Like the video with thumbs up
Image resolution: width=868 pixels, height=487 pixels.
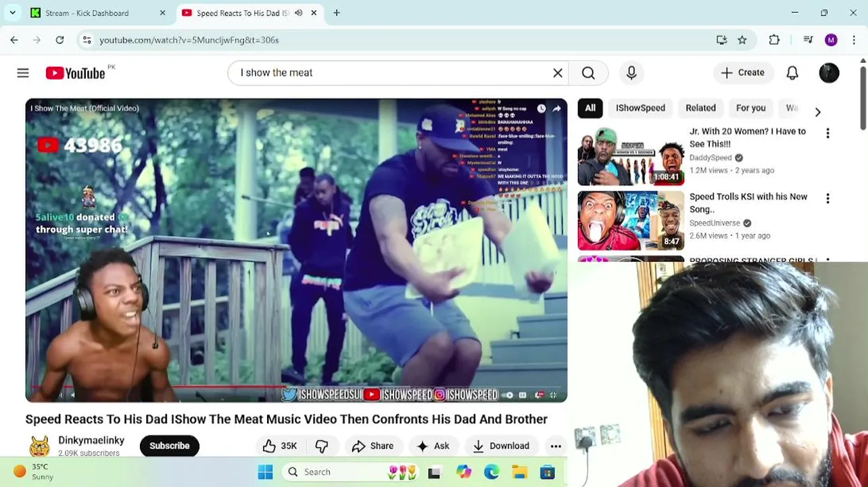279,446
